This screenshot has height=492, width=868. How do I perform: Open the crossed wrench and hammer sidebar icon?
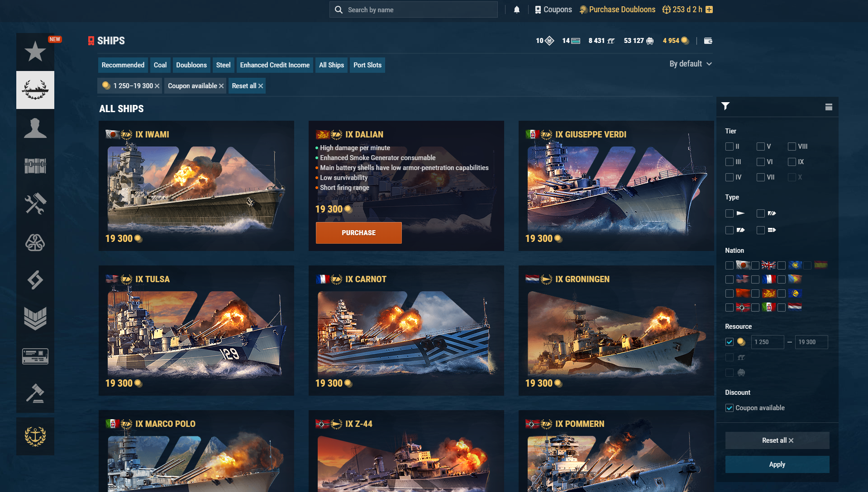point(35,204)
